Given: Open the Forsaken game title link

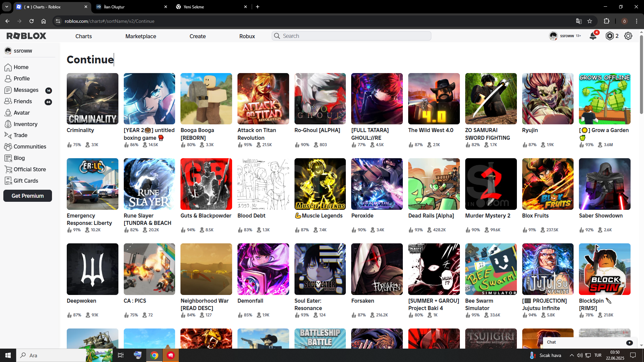Looking at the screenshot, I should (x=363, y=301).
